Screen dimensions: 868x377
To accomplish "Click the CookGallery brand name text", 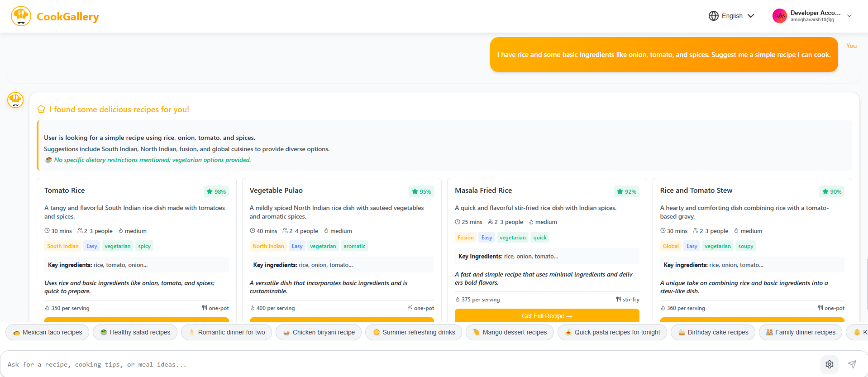I will [x=67, y=17].
